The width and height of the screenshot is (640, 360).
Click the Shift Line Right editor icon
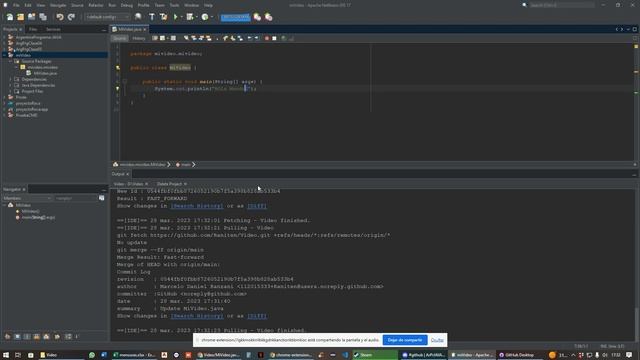click(x=257, y=38)
